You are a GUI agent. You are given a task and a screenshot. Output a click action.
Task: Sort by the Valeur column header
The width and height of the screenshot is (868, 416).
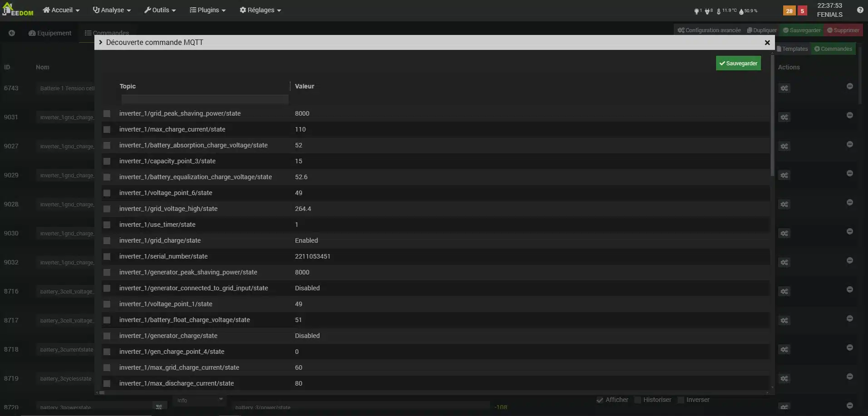[304, 86]
